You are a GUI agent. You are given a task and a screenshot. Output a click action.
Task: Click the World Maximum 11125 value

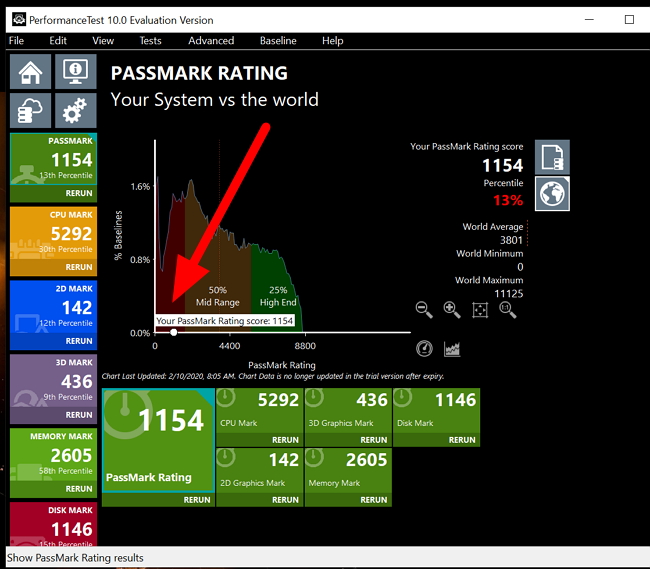(x=509, y=294)
